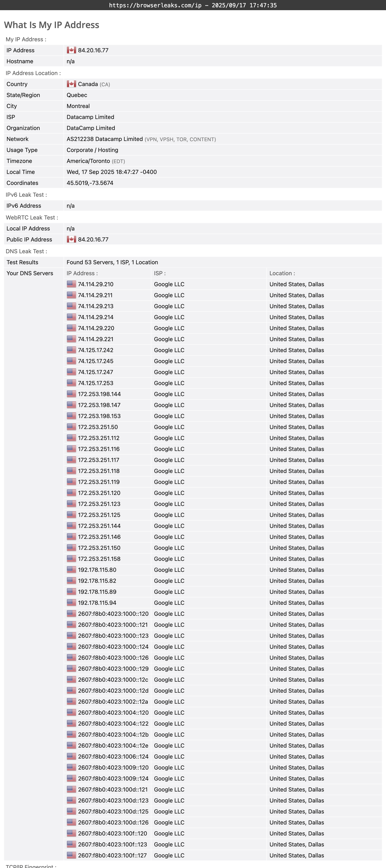Click the US flag beside 74.125.17.253
This screenshot has width=386, height=868.
pos(71,383)
